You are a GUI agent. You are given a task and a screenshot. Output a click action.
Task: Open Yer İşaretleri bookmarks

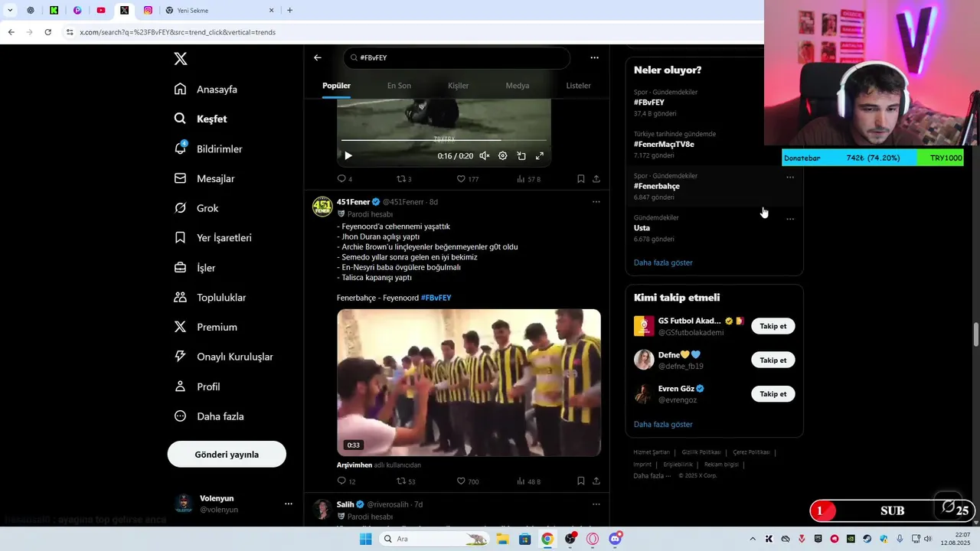click(213, 238)
